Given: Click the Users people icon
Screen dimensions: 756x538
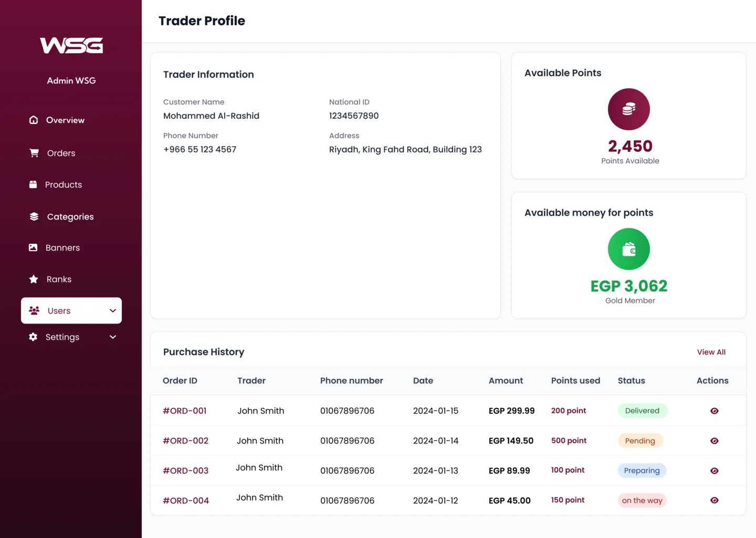Looking at the screenshot, I should click(34, 311).
